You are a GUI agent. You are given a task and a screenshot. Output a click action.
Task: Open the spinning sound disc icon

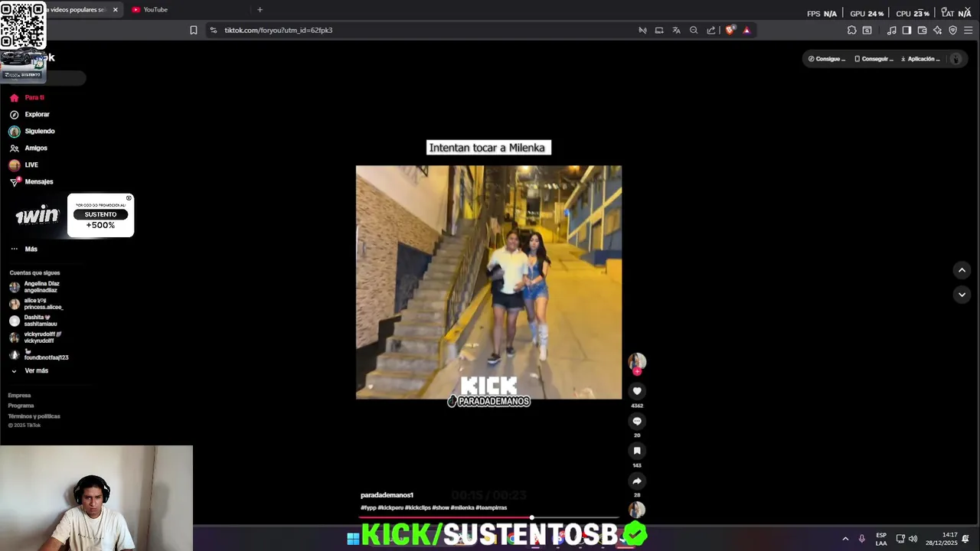[637, 510]
